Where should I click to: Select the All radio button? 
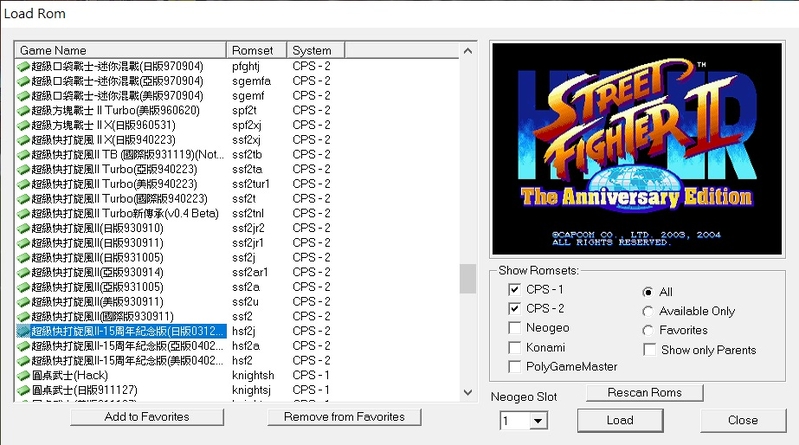[x=648, y=292]
